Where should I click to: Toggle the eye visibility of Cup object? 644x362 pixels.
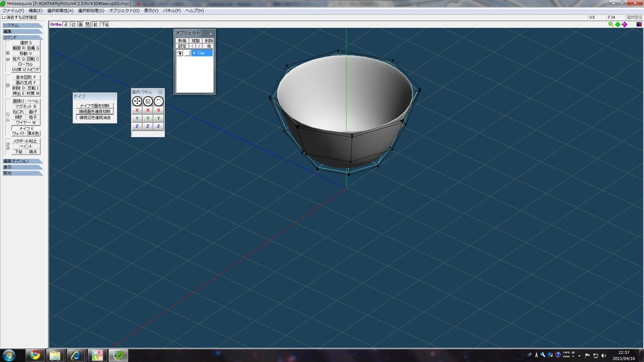click(180, 53)
